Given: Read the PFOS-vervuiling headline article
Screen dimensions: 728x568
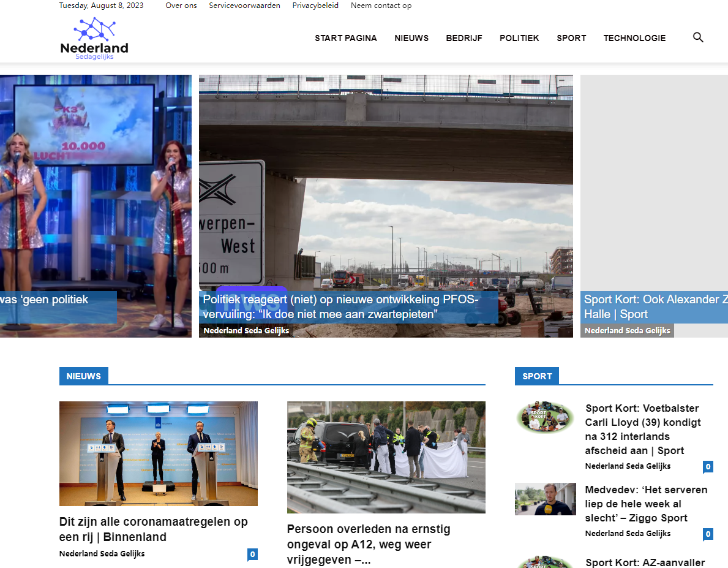Looking at the screenshot, I should tap(341, 306).
